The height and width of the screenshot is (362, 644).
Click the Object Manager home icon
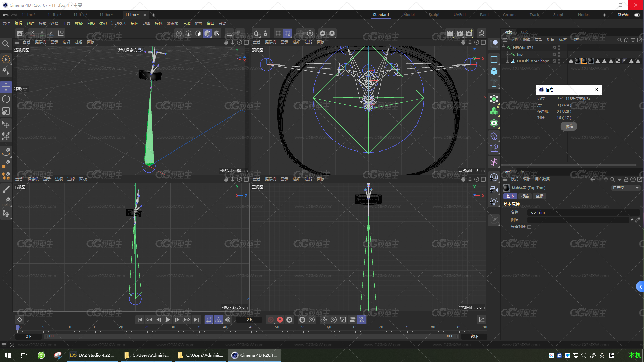click(626, 40)
